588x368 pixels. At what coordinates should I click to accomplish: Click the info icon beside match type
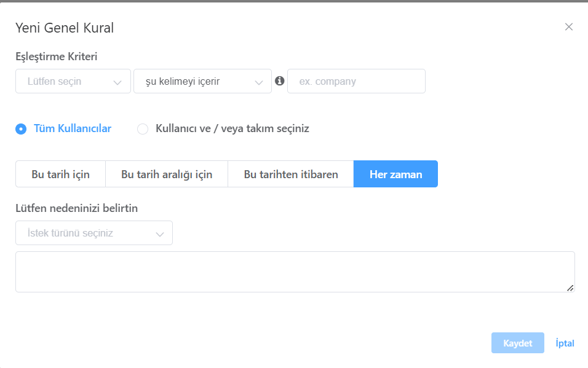click(x=280, y=80)
